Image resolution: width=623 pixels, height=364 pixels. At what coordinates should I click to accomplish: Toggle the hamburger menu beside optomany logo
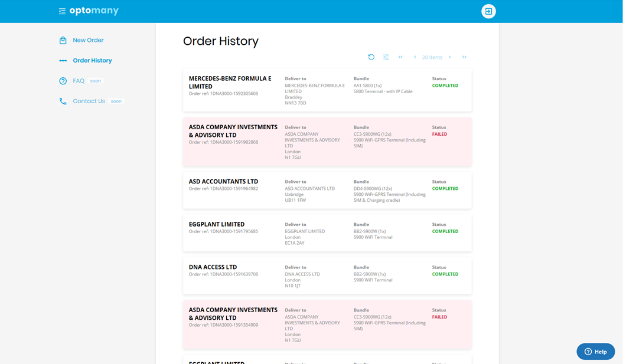tap(63, 12)
